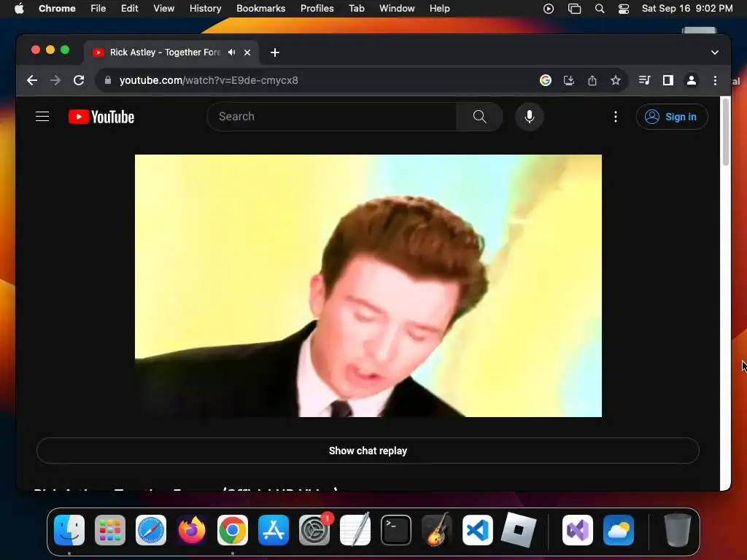Go to the YouTube home logo

(101, 117)
